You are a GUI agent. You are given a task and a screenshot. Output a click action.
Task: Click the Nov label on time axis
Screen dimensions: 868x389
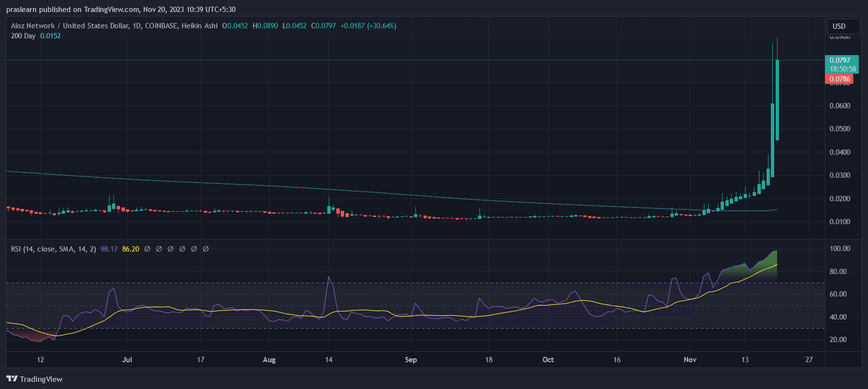[690, 360]
